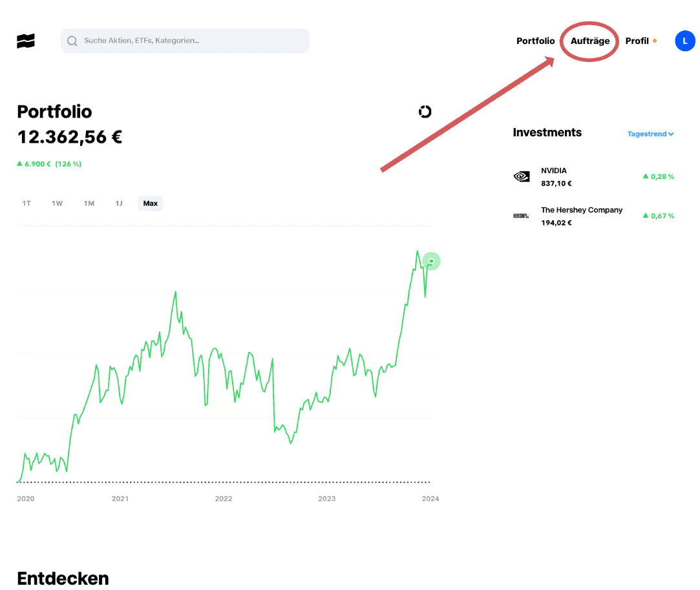Click the NVIDIA logo icon
This screenshot has height=590, width=700.
[x=521, y=176]
